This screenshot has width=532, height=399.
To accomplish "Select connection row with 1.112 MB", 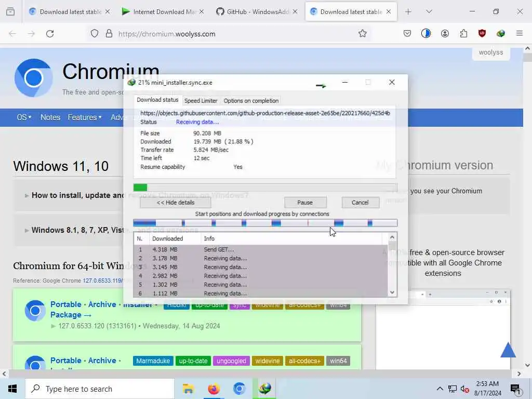I will [x=261, y=294].
